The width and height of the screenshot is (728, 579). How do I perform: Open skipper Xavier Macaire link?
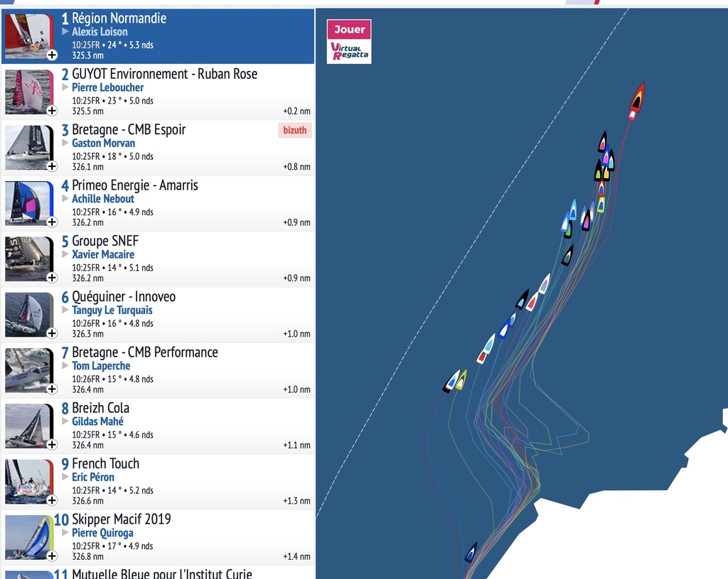[x=103, y=254]
